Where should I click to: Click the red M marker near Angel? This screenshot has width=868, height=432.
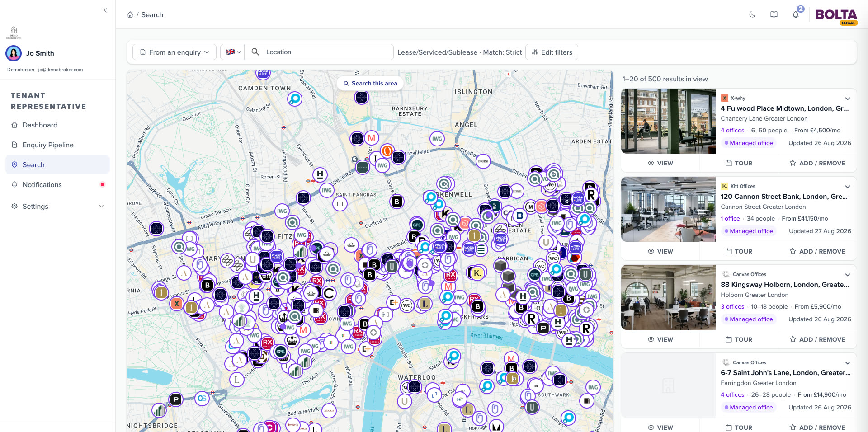click(372, 138)
